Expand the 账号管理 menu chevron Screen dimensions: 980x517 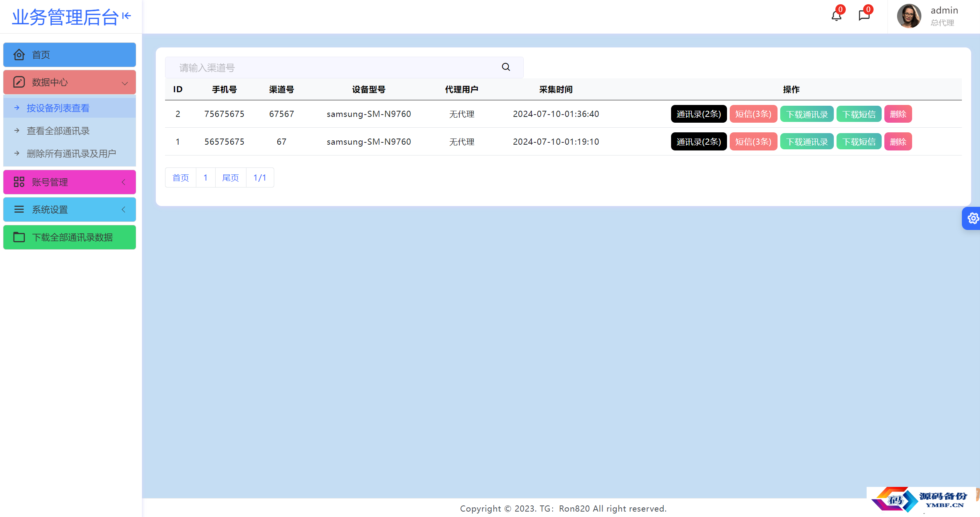(x=124, y=182)
